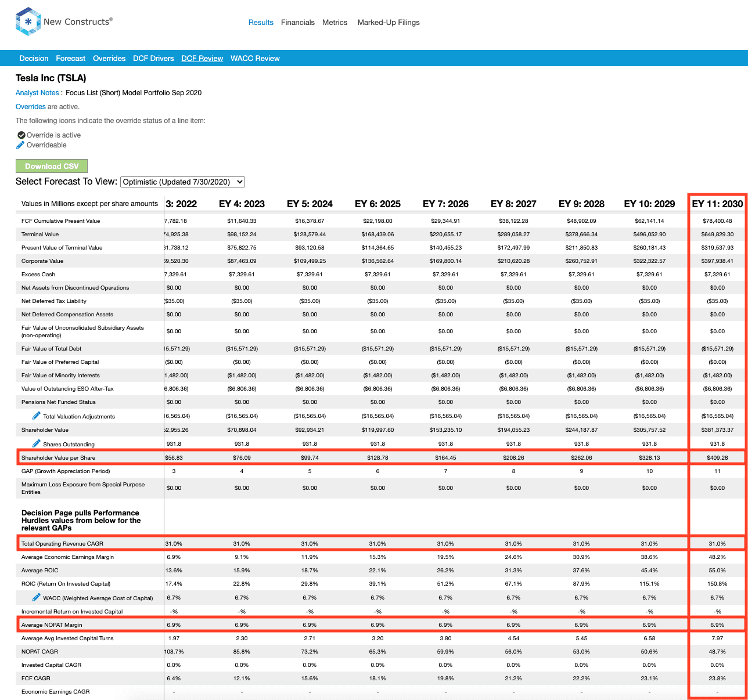Click the Excess Cash row label
The width and height of the screenshot is (748, 700).
tap(38, 274)
